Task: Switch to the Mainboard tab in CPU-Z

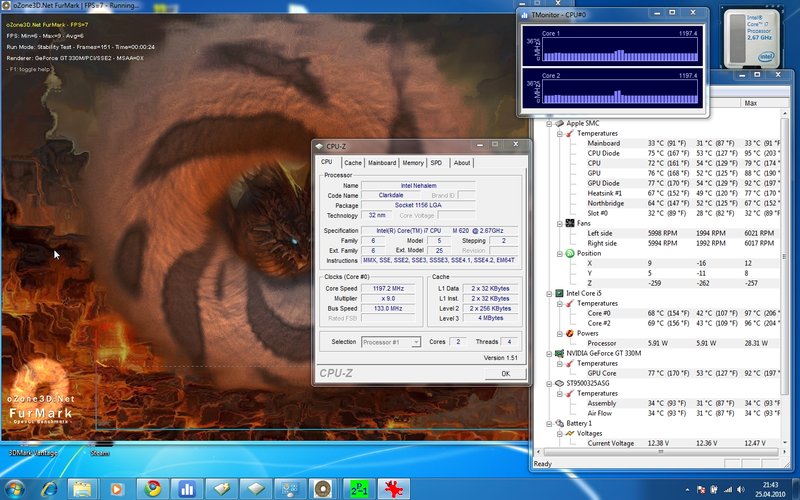Action: click(381, 162)
